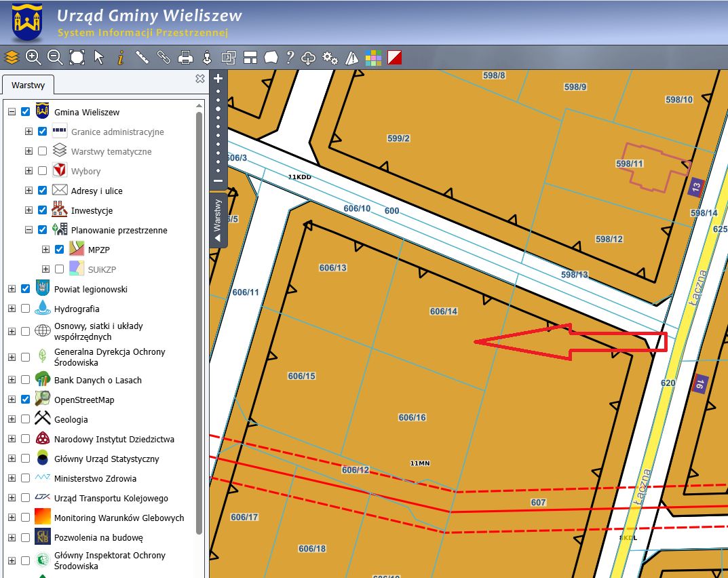Open the color palette grid icon
The width and height of the screenshot is (728, 578).
(373, 58)
